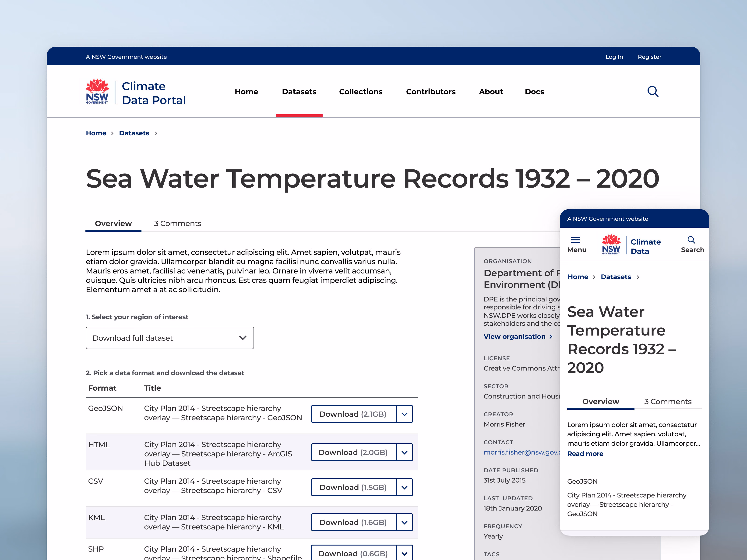747x560 pixels.
Task: Click the Search icon in mobile header
Action: pyautogui.click(x=692, y=244)
